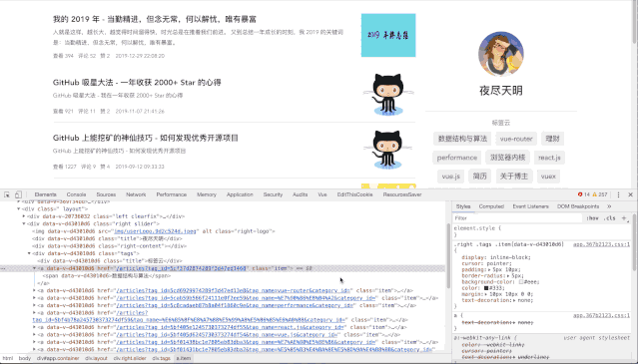Click the element.style rule block

[x=541, y=231]
